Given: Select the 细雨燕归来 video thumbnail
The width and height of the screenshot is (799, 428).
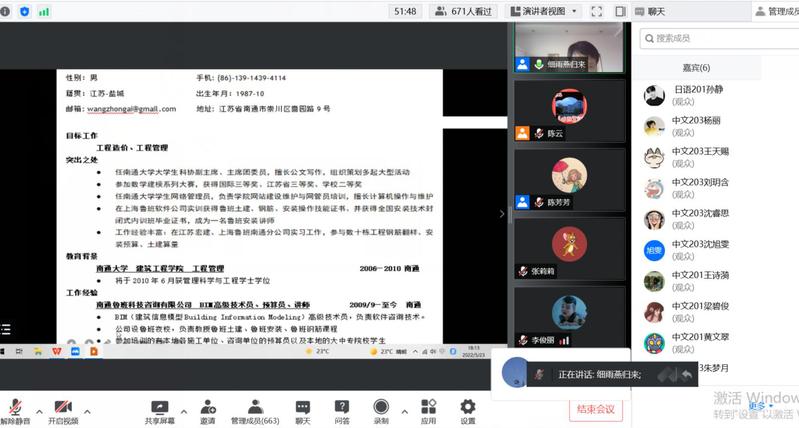Looking at the screenshot, I should point(569,47).
